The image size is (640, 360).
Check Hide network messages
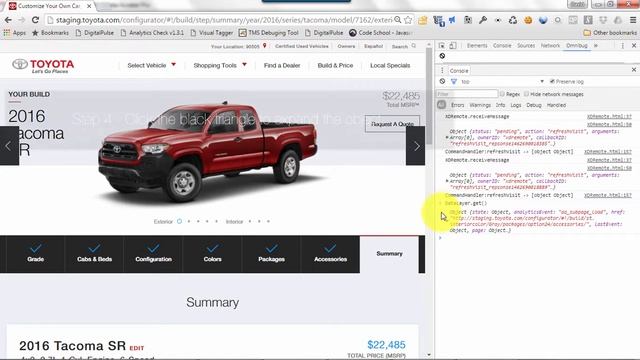527,94
